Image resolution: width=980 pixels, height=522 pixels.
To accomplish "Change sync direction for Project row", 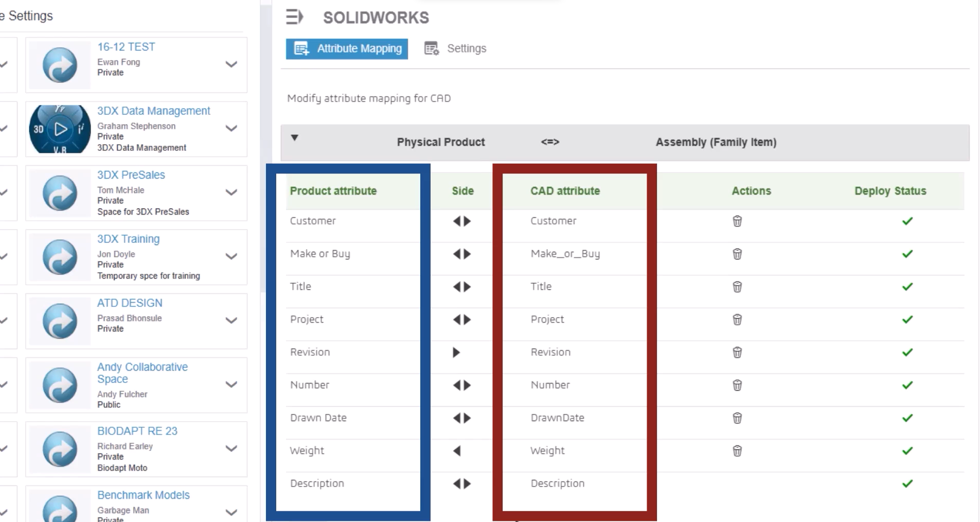I will pyautogui.click(x=462, y=320).
